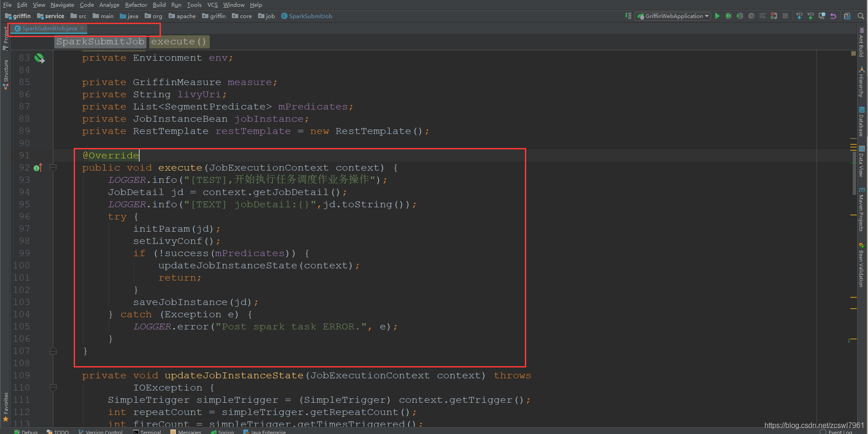Click the Make Project build icon
Viewport: 868px width, 434px height.
628,16
